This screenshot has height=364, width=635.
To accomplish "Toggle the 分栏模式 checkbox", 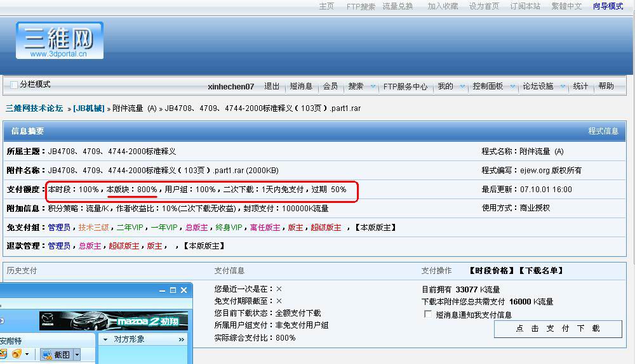I will [13, 84].
